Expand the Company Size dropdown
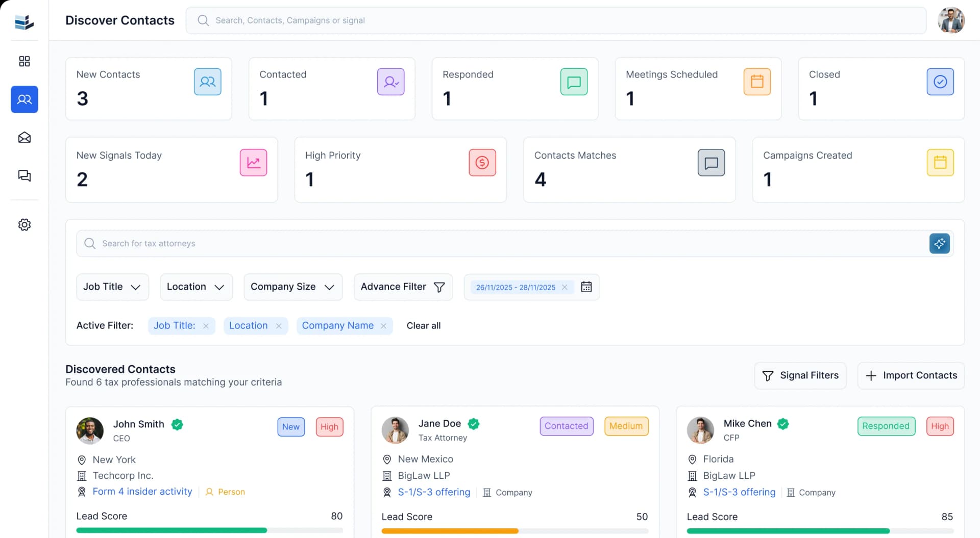Screen dimensions: 980x538 [293, 287]
